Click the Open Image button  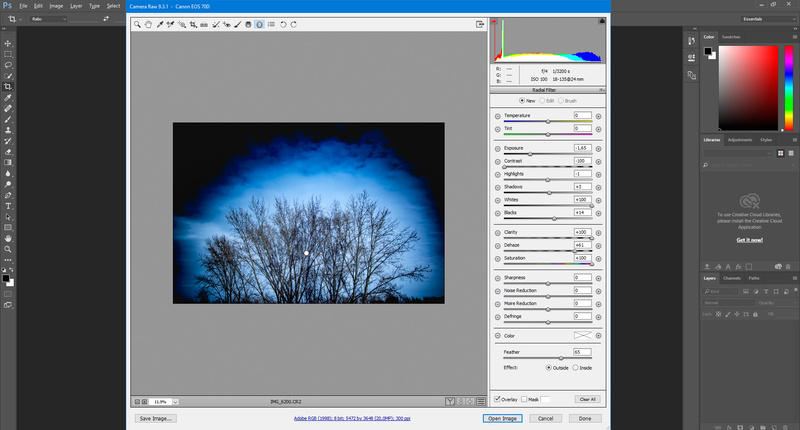(x=501, y=418)
